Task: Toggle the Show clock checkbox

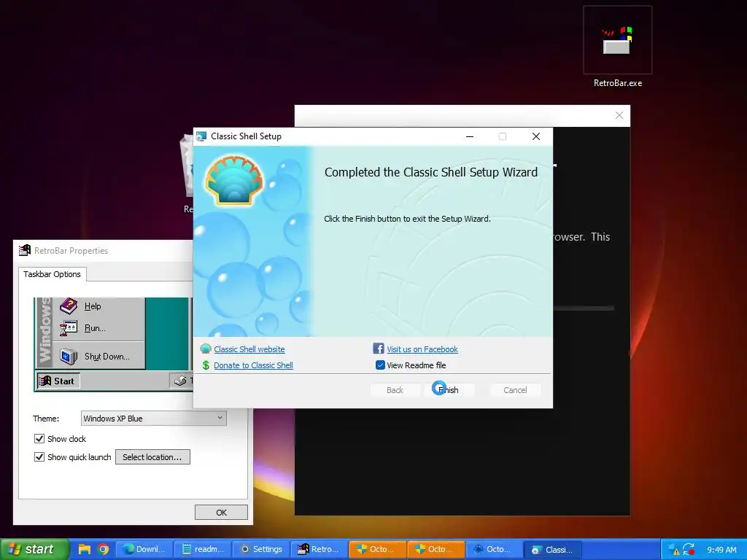Action: point(39,438)
